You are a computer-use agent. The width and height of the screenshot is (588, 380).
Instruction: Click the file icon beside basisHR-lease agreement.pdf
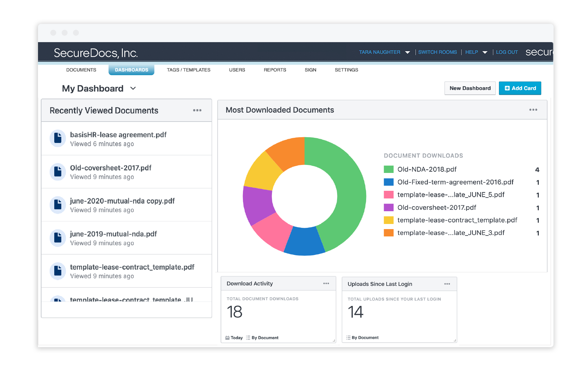click(x=58, y=138)
